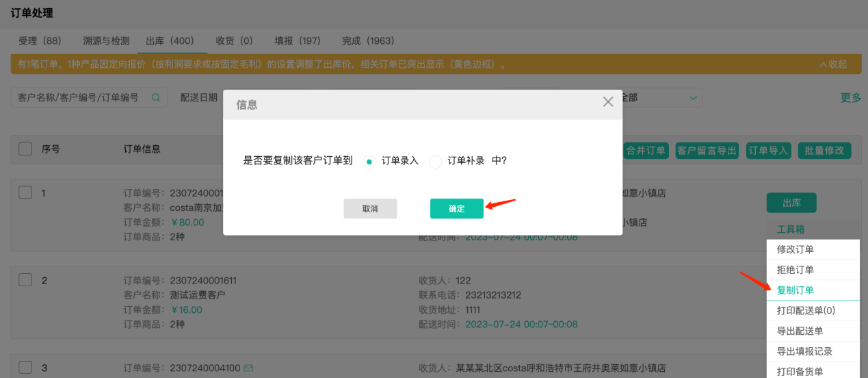The width and height of the screenshot is (868, 378).
Task: Click the 配送日期 filter label
Action: tap(199, 98)
